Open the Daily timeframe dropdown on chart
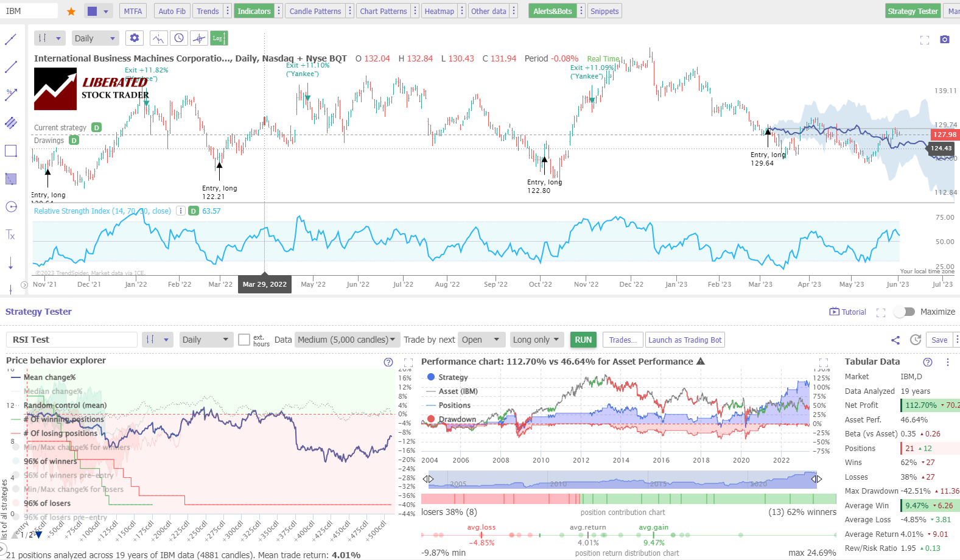This screenshot has height=560, width=960. pos(94,38)
